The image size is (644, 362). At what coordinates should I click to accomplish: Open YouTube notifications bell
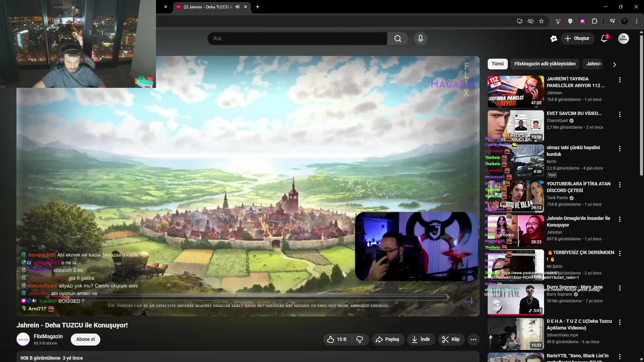click(x=604, y=39)
